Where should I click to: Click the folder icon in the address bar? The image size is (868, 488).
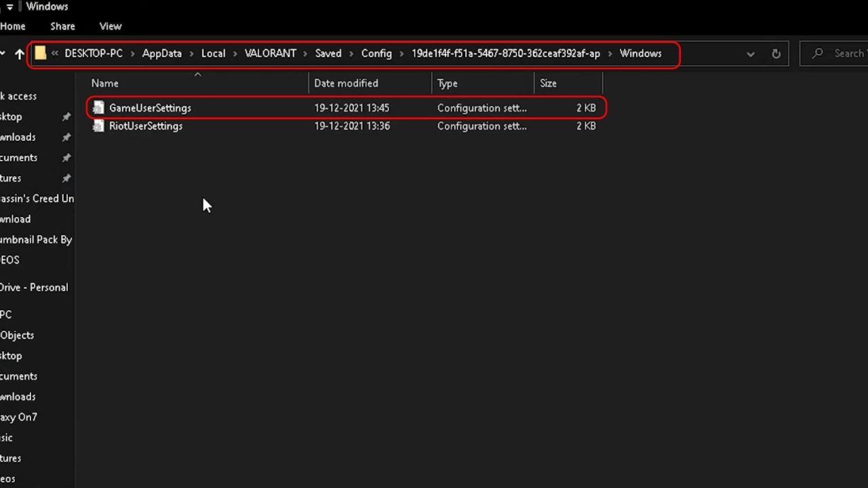coord(40,53)
